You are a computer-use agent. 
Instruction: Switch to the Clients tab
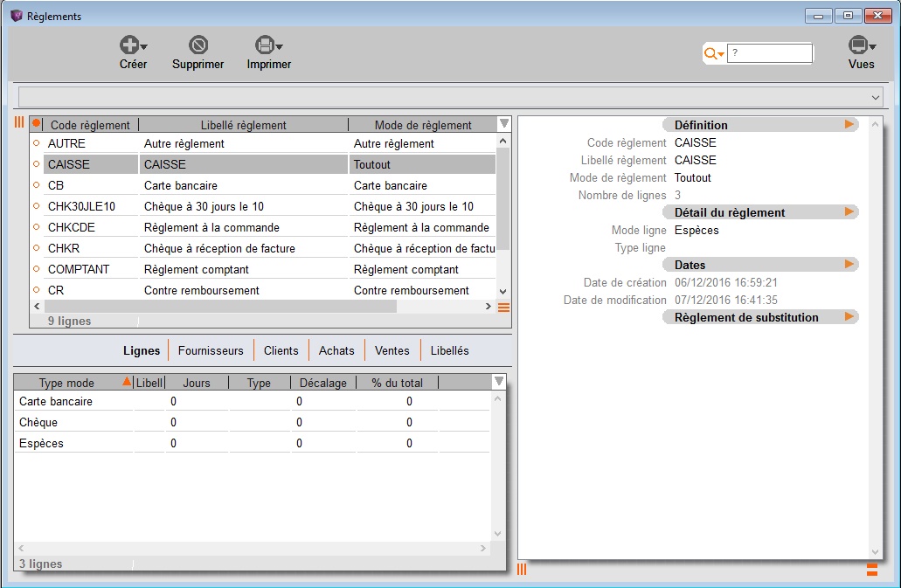[x=281, y=350]
